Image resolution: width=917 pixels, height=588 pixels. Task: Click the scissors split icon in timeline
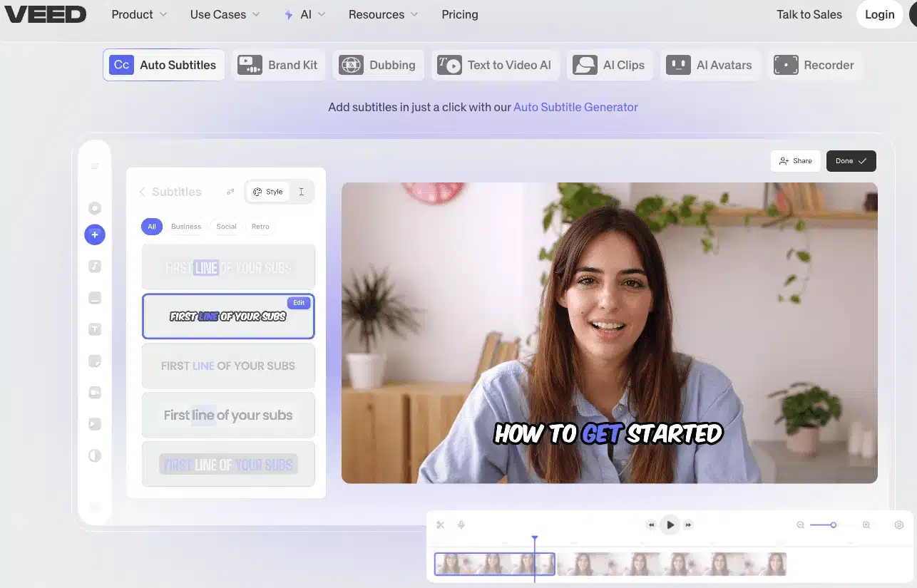click(441, 525)
